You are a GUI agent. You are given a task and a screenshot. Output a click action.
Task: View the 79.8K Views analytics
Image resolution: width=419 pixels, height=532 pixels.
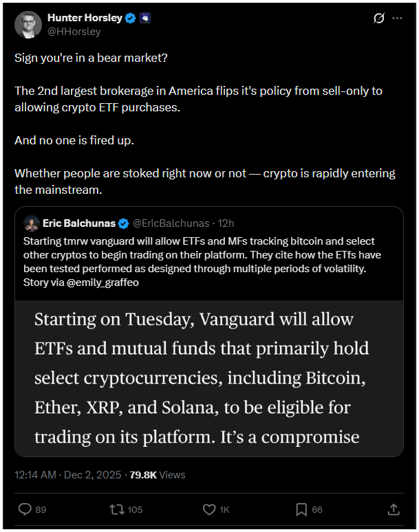pyautogui.click(x=158, y=474)
